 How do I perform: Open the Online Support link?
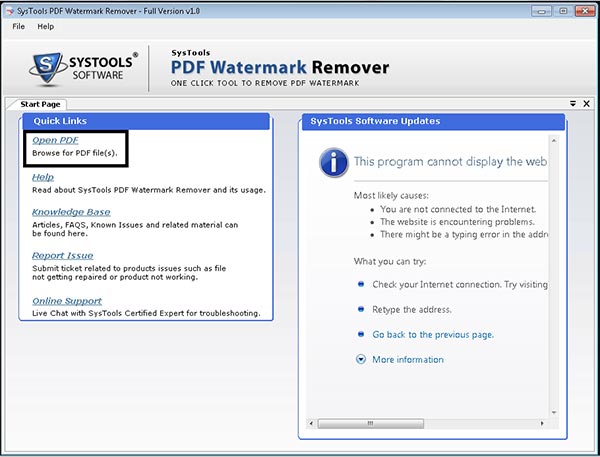pyautogui.click(x=67, y=301)
